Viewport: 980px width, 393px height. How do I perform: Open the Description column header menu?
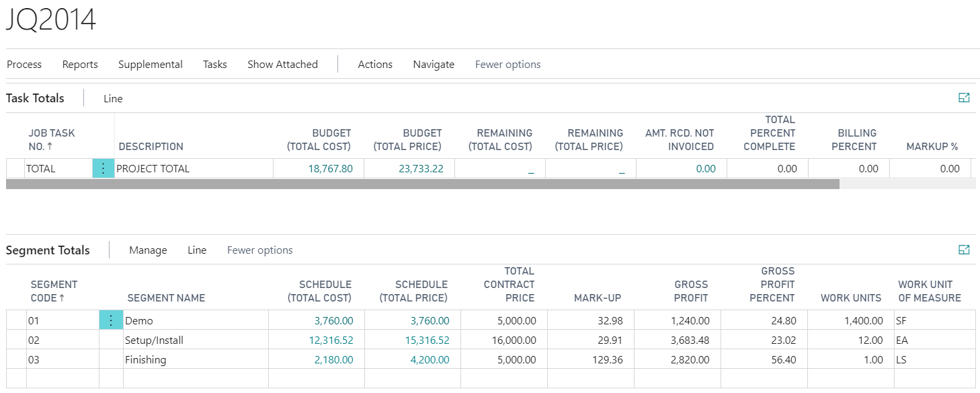pyautogui.click(x=151, y=146)
